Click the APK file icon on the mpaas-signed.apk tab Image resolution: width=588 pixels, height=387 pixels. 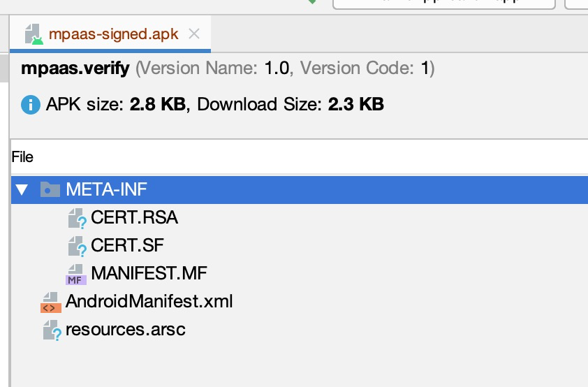tap(34, 34)
